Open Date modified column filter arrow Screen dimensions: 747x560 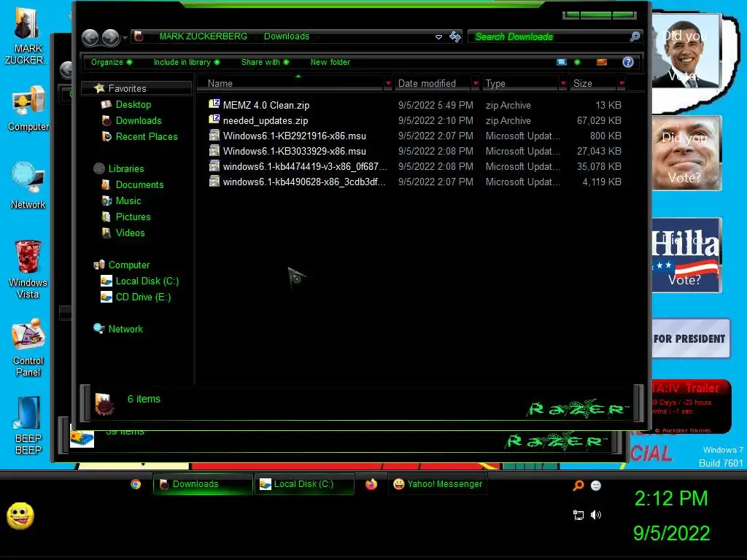(x=476, y=83)
